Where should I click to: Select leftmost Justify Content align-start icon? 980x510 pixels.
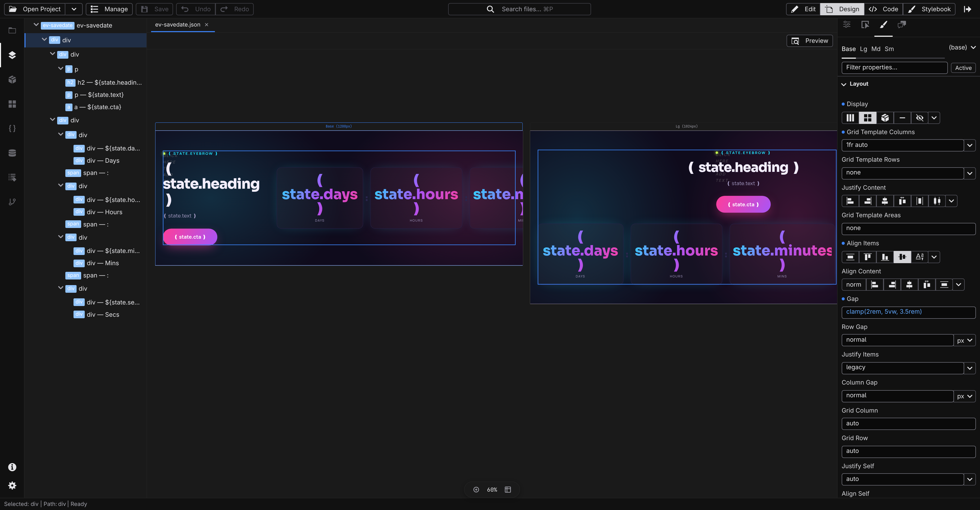[x=850, y=201]
